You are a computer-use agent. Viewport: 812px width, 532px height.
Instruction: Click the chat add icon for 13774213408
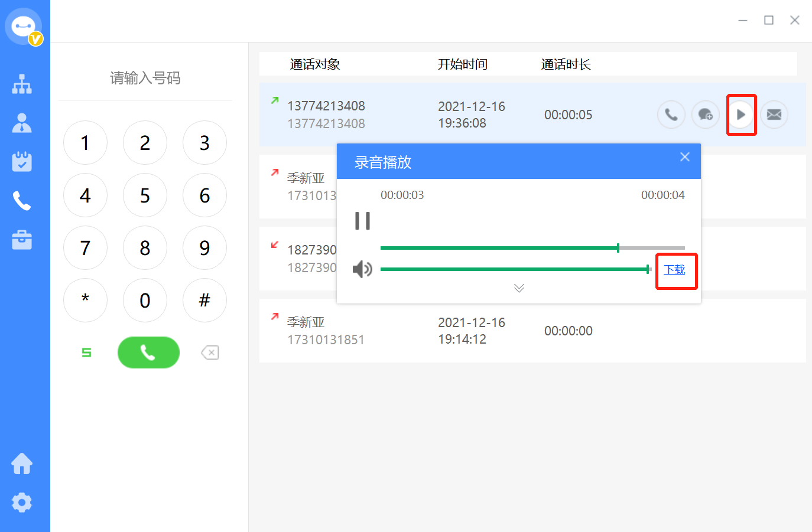pos(705,115)
